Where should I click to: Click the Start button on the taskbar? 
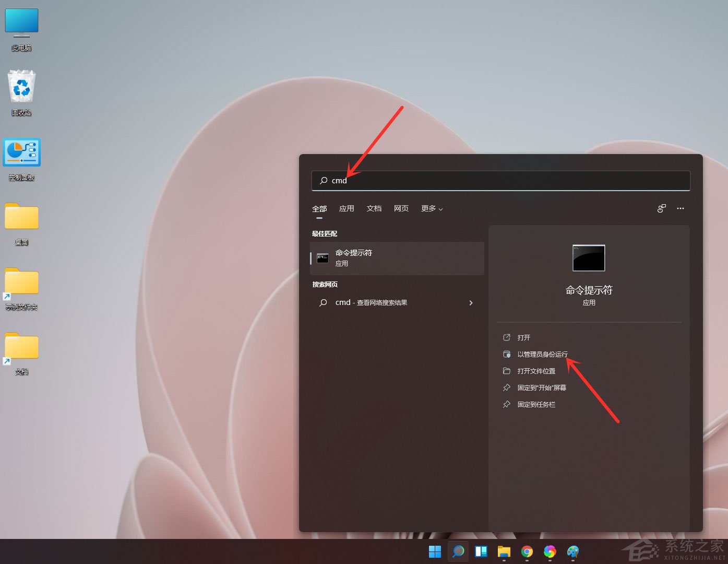(435, 551)
